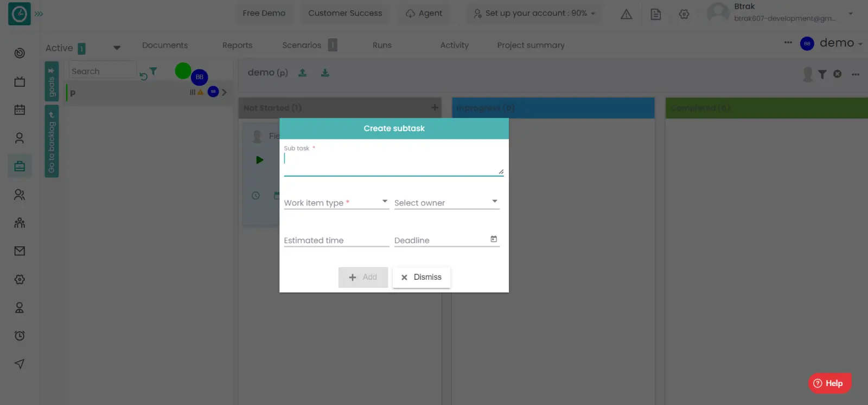Image resolution: width=868 pixels, height=405 pixels.
Task: Click the Add subtask button
Action: tap(363, 277)
